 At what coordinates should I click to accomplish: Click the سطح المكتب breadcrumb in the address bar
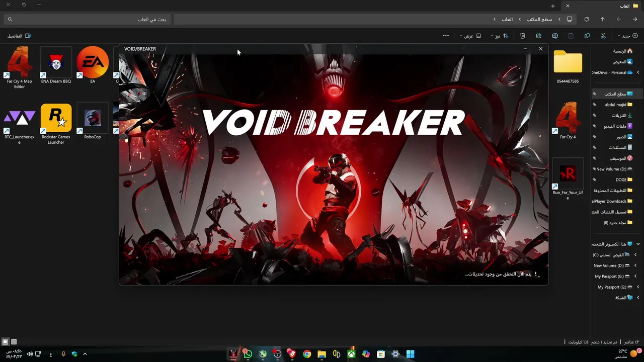539,19
